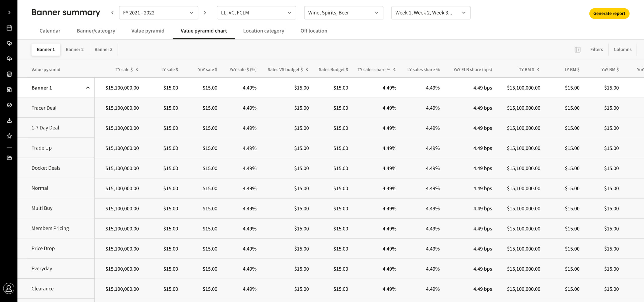Expand the sidebar with the top chevron
This screenshot has height=302, width=644.
[9, 12]
